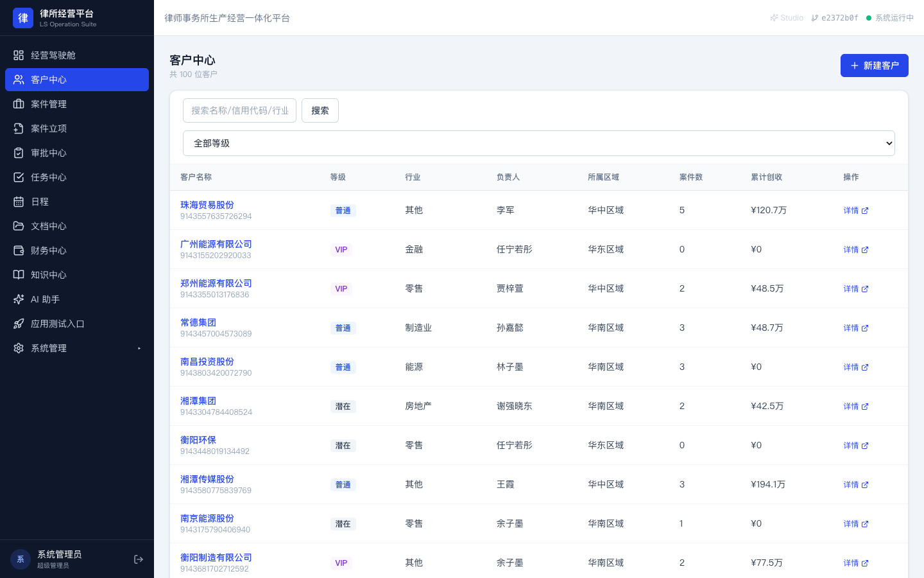Click the 搜索 button
Screen dimensions: 924x578
[320, 110]
